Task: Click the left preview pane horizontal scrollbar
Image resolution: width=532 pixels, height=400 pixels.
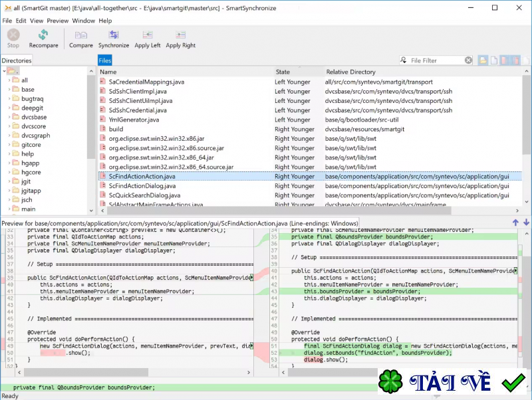Action: click(x=86, y=372)
